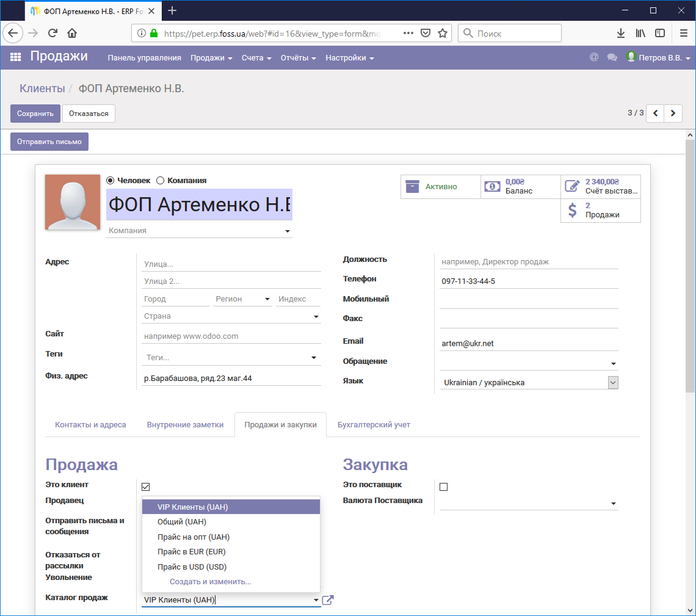Select the Компания radio button
Screen dimensions: 696x616
pyautogui.click(x=160, y=181)
